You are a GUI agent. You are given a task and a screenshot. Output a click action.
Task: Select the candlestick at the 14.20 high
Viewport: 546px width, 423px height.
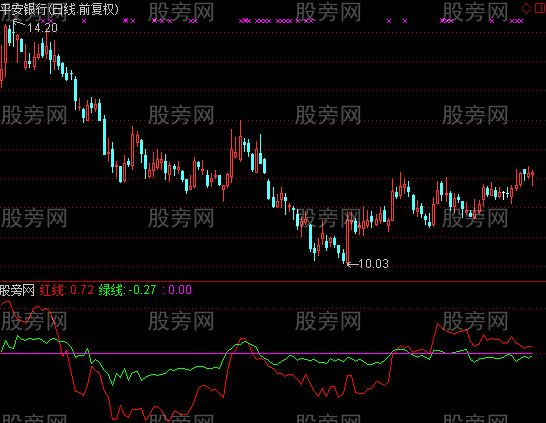(14, 33)
